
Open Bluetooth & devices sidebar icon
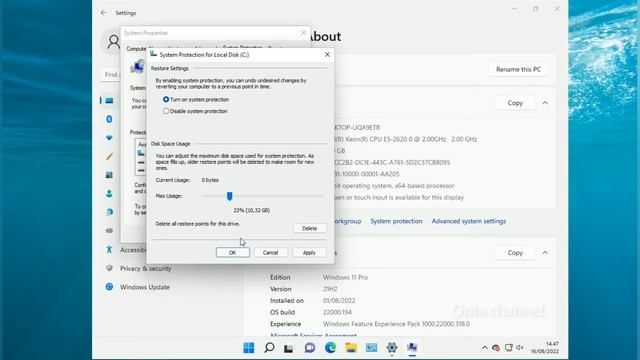tap(109, 119)
